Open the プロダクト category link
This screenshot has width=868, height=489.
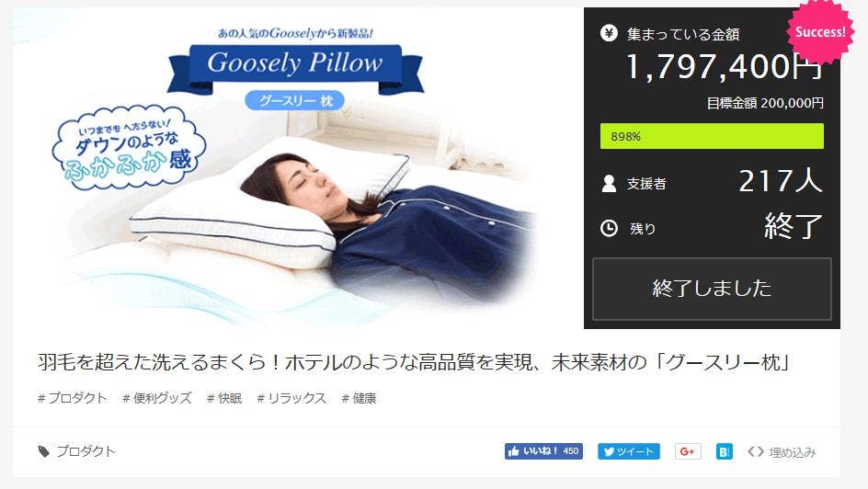(x=86, y=451)
